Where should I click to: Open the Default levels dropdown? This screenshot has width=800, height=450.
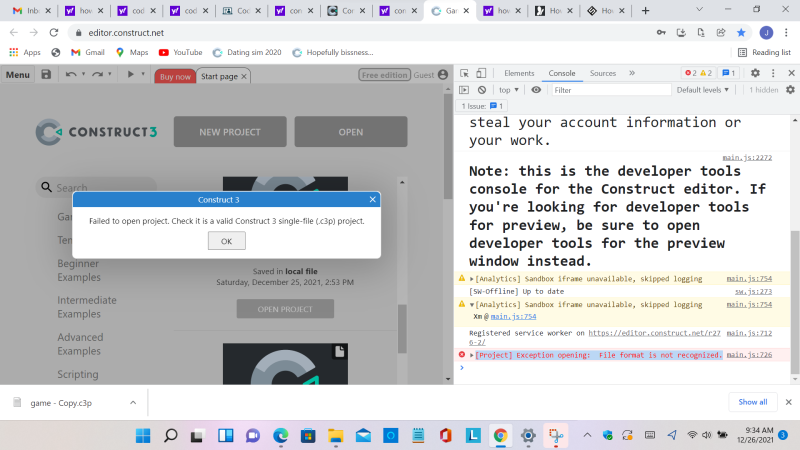click(703, 90)
